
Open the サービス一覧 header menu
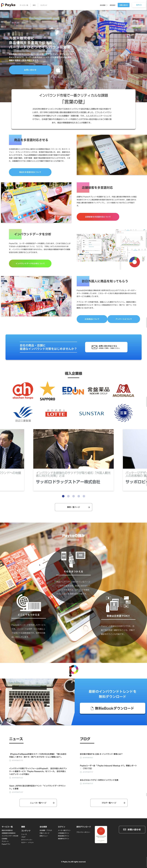24,5
